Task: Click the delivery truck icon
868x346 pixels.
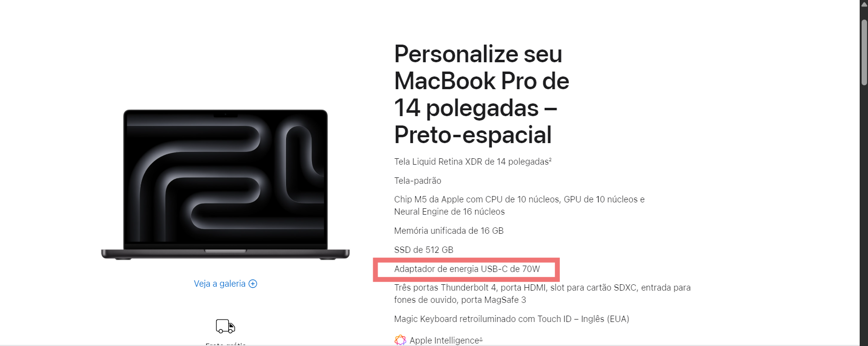Action: pyautogui.click(x=225, y=326)
